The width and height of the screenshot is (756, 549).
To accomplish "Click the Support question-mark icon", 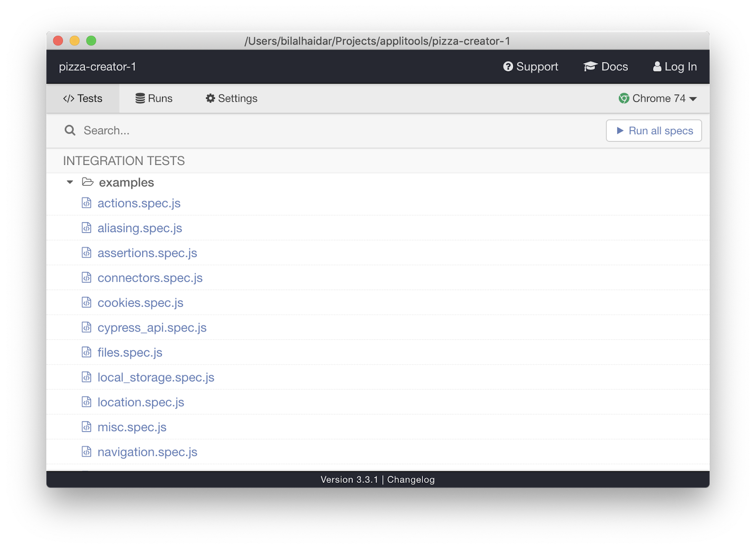I will pyautogui.click(x=508, y=67).
